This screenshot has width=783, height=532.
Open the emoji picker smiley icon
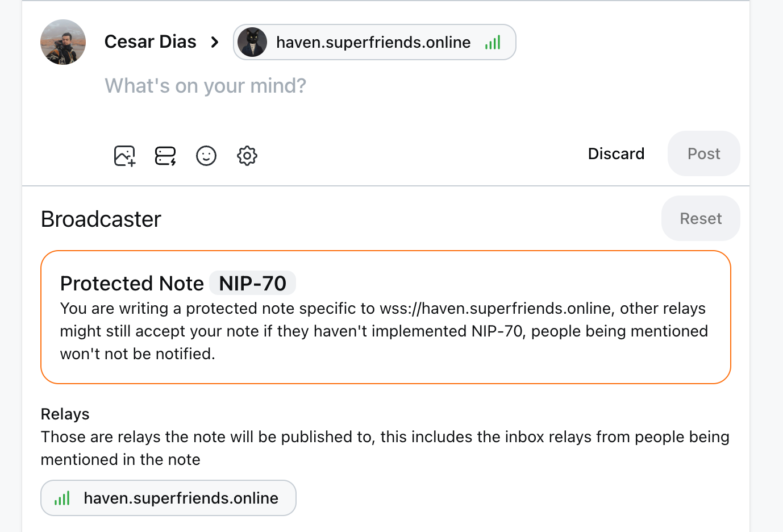tap(206, 155)
